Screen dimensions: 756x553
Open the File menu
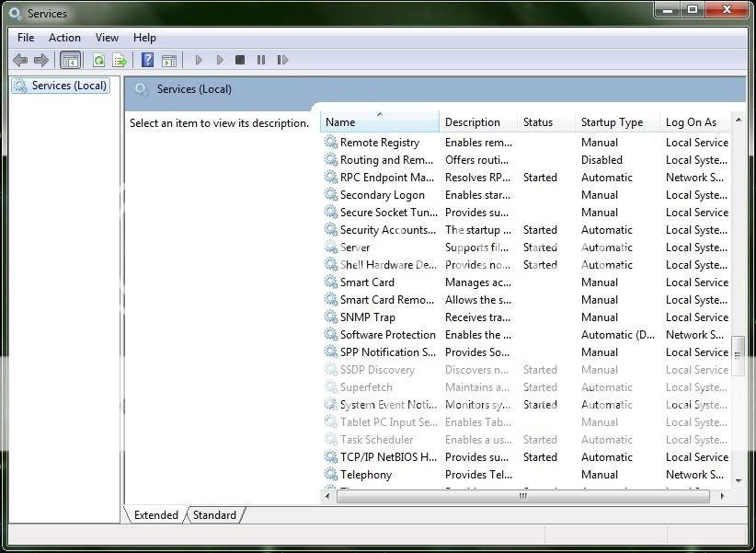[x=26, y=38]
